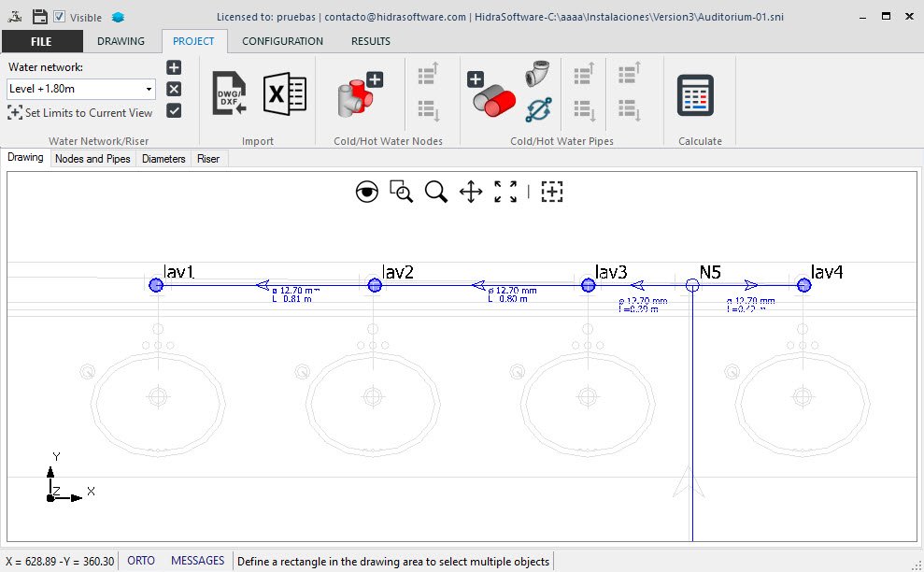Activate the rectangle multi-select tool

[x=551, y=191]
